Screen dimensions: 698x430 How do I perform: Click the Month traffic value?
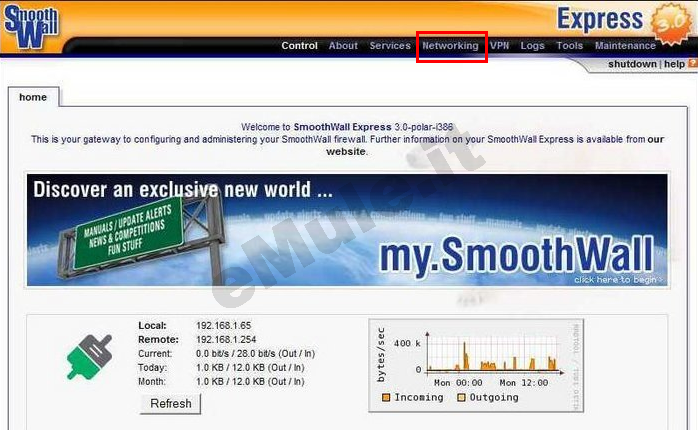coord(250,381)
